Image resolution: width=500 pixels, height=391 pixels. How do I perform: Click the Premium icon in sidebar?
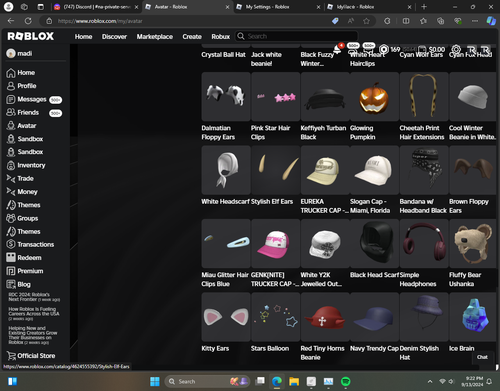click(11, 271)
